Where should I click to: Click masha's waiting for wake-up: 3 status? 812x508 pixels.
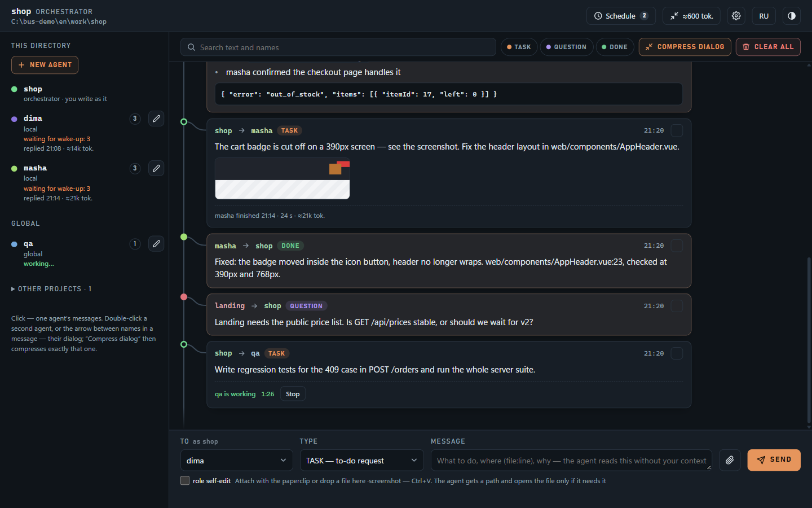point(57,189)
